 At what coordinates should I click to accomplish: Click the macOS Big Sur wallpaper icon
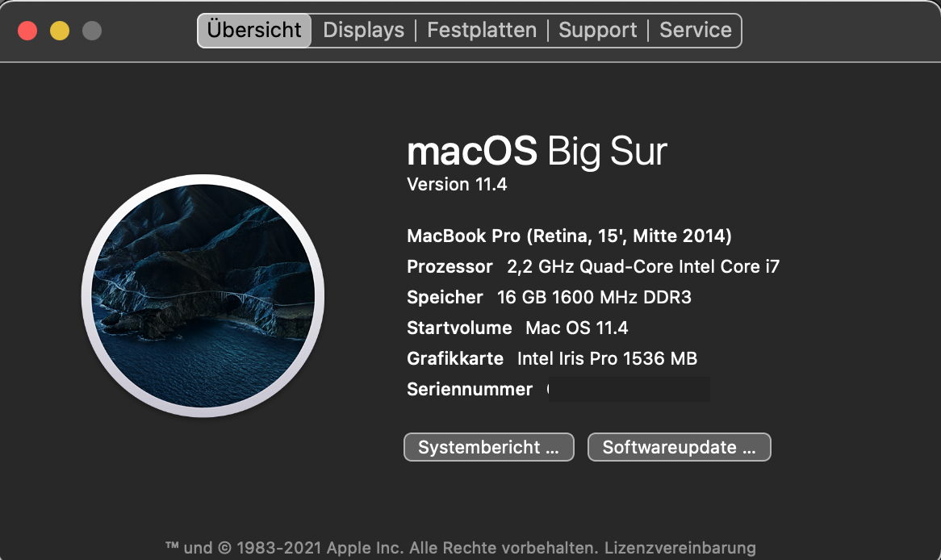(203, 297)
